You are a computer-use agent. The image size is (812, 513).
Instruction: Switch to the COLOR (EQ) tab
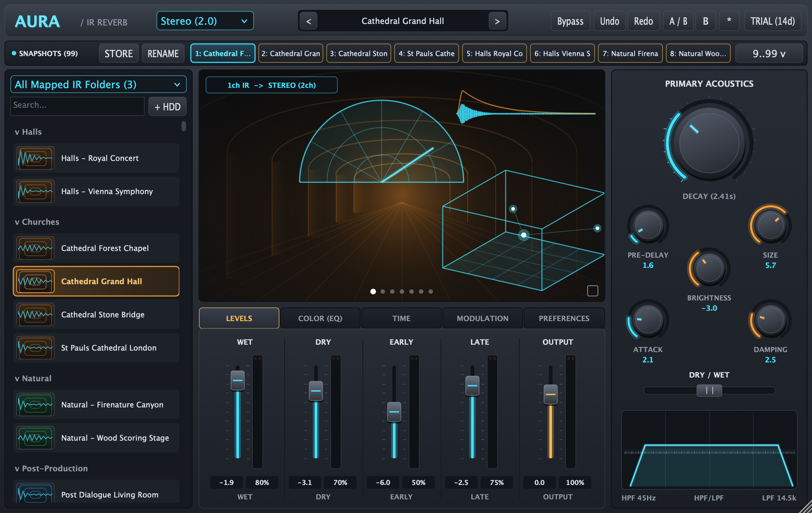point(320,318)
